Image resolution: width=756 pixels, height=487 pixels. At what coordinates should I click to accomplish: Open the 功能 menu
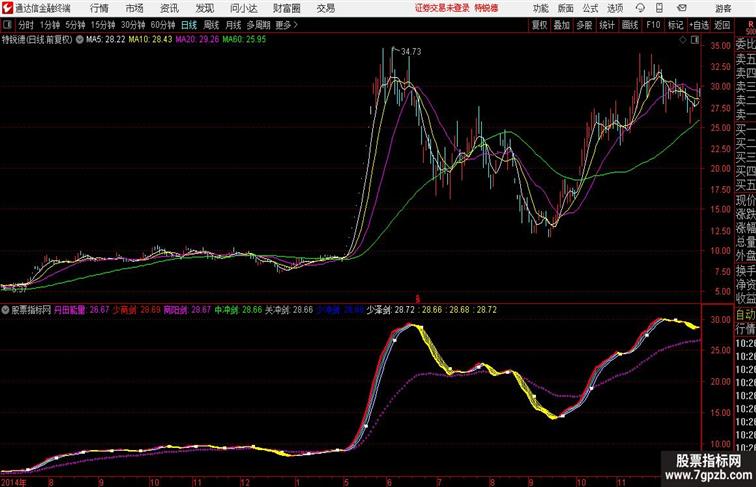point(541,9)
